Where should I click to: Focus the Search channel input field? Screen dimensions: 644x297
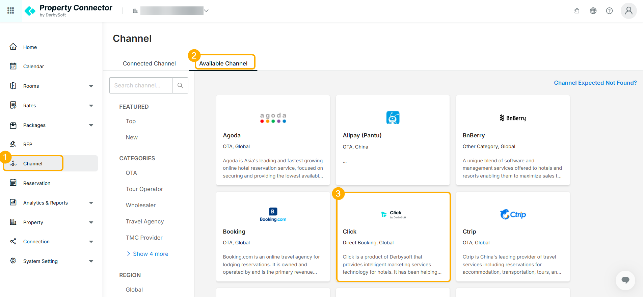tap(141, 85)
